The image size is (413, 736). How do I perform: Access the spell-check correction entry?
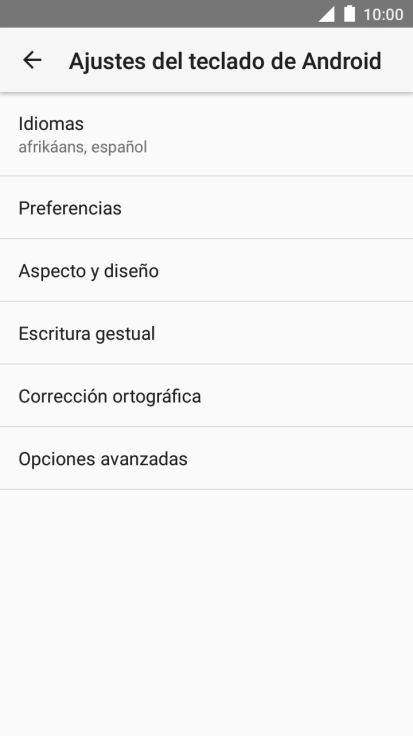pos(206,396)
